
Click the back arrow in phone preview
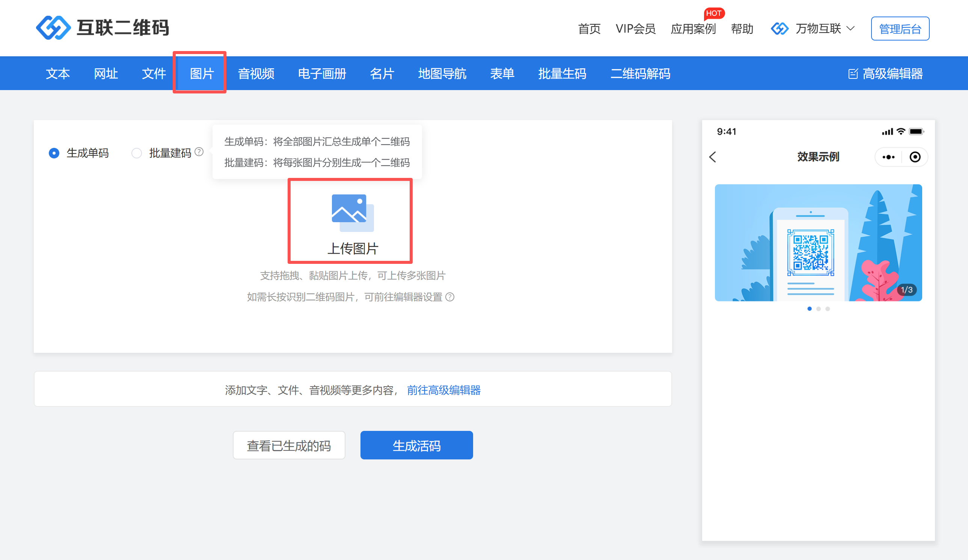(x=713, y=157)
